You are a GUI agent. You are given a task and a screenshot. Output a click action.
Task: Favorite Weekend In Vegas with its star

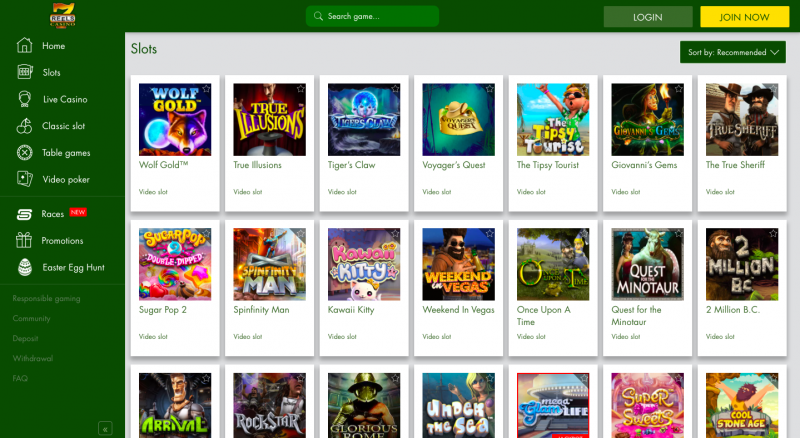click(490, 233)
